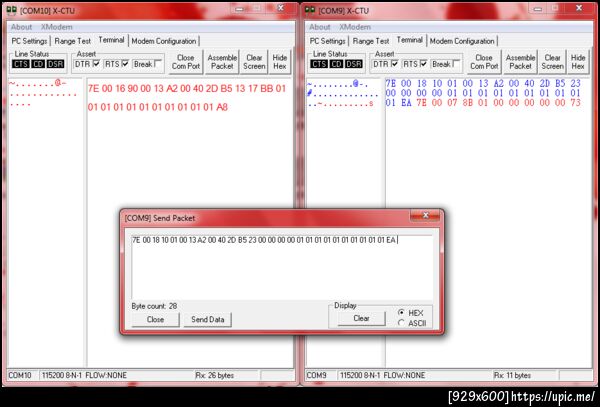Click the COM9 ASCII pane text

342,93
